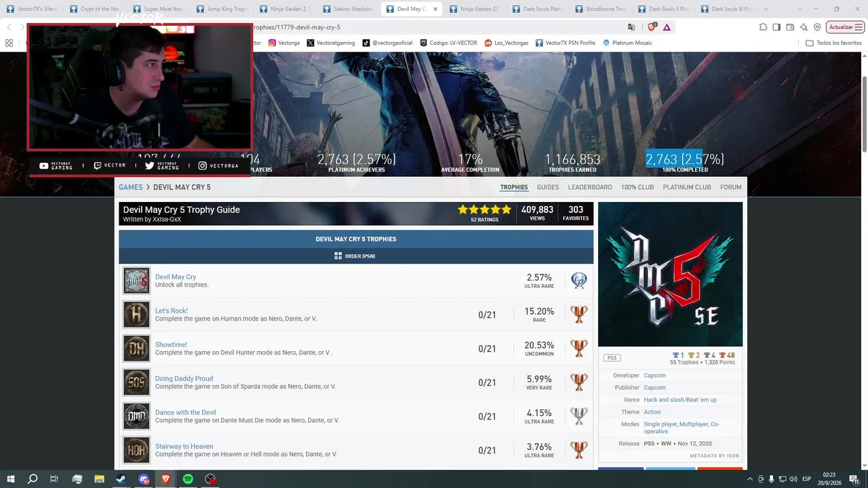Viewport: 868px width, 488px height.
Task: Open the Stairway to Heaven trophy link
Action: pyautogui.click(x=184, y=447)
